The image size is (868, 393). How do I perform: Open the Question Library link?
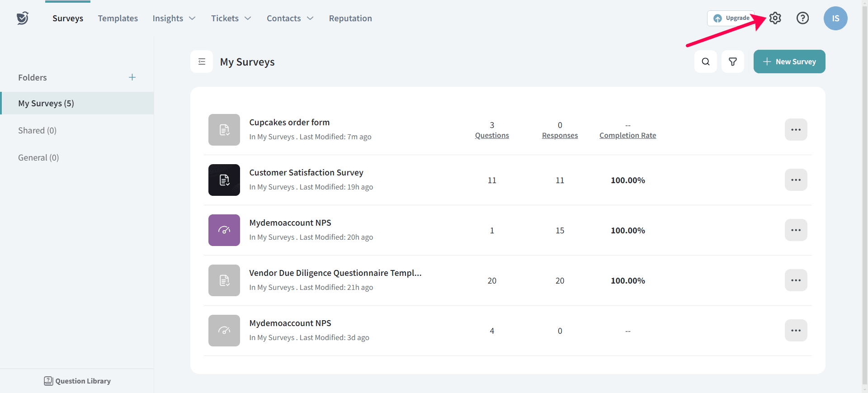click(77, 381)
